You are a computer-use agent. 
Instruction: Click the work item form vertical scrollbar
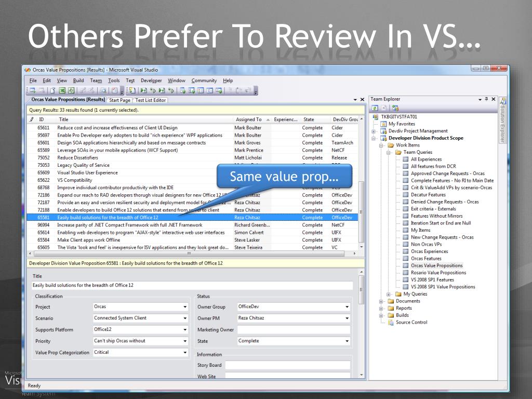pyautogui.click(x=362, y=289)
